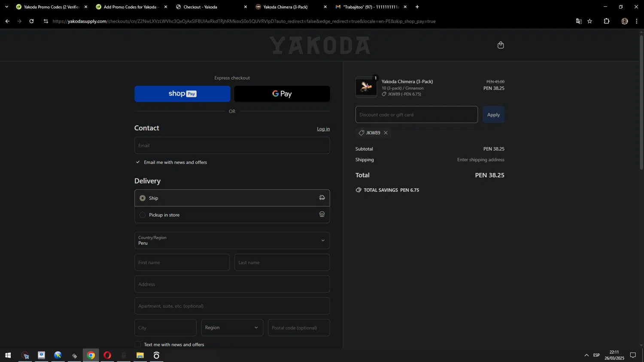Screen dimensions: 644x362
Task: Click the page vertical scrollbar
Action: point(641,103)
